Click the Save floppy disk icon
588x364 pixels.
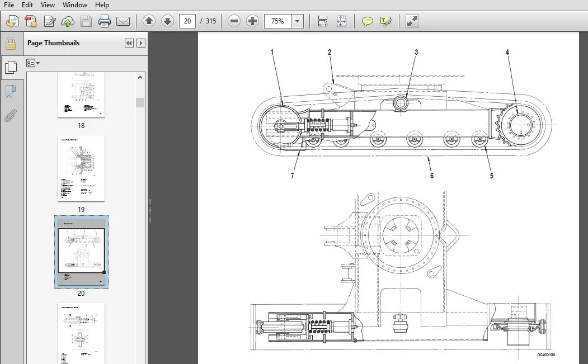tap(86, 21)
